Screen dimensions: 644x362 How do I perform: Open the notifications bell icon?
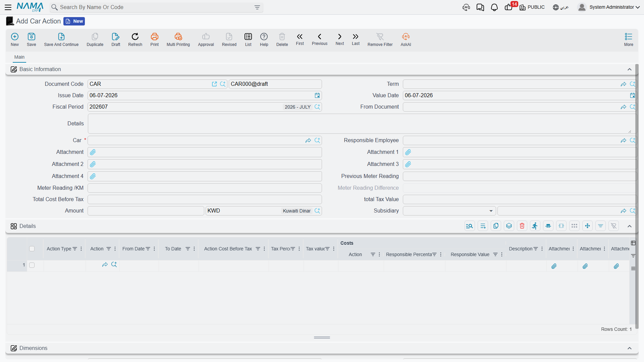point(494,7)
